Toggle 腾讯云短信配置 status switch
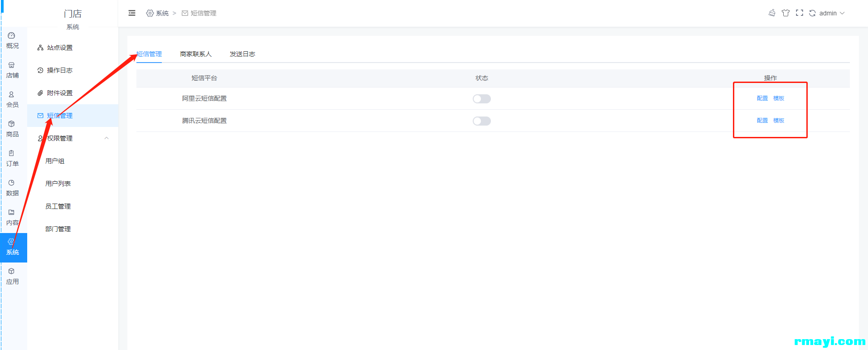868x350 pixels. [x=482, y=121]
